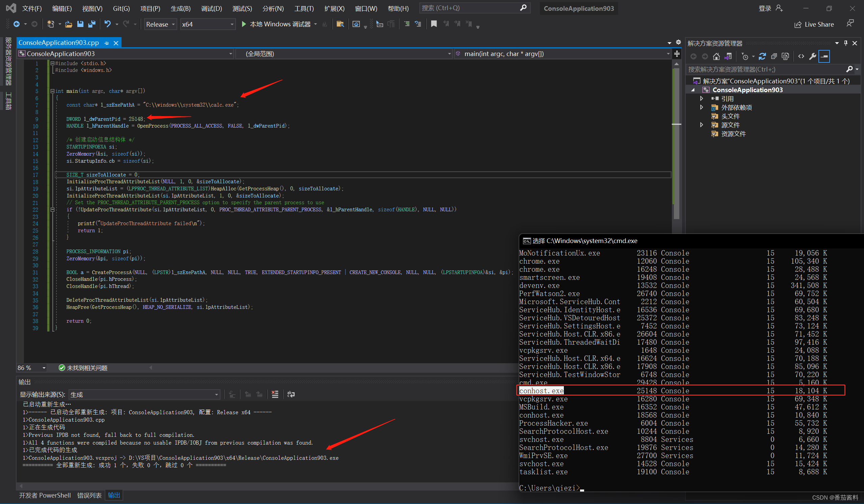Screen dimensions: 864x504
Task: Click the Find in Files icon
Action: [x=340, y=24]
